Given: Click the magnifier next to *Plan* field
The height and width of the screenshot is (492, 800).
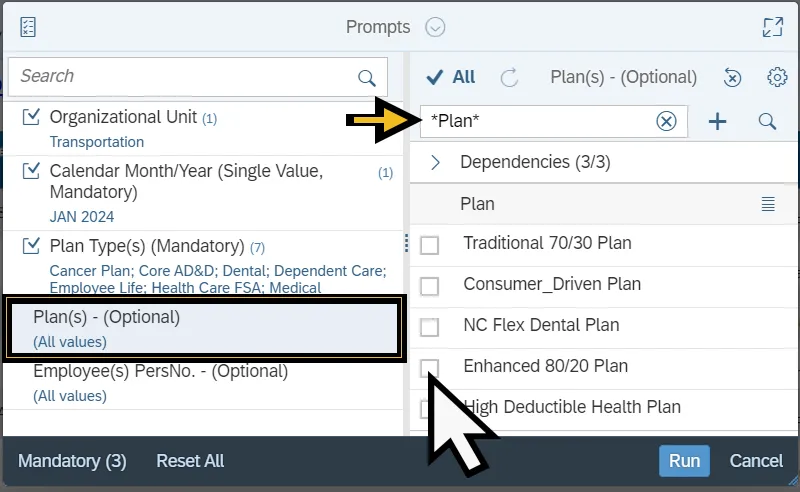Looking at the screenshot, I should pyautogui.click(x=767, y=121).
